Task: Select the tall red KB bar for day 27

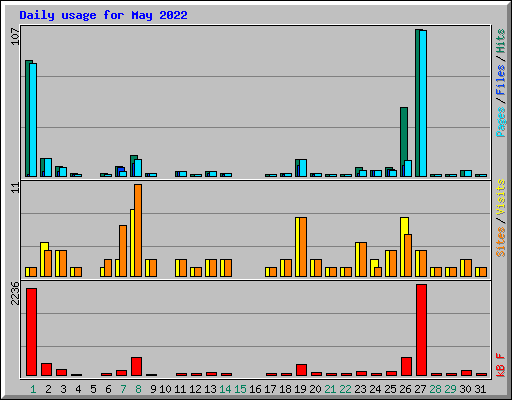Action: point(421,330)
